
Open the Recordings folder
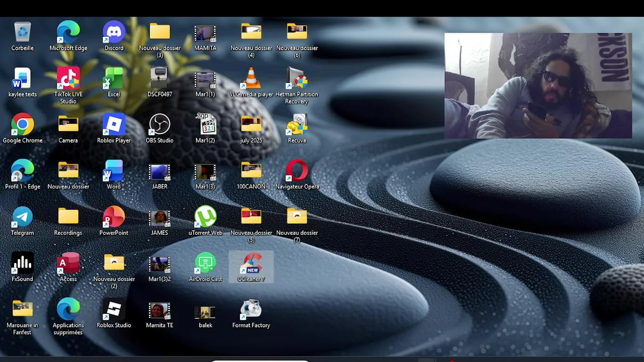coord(68,217)
